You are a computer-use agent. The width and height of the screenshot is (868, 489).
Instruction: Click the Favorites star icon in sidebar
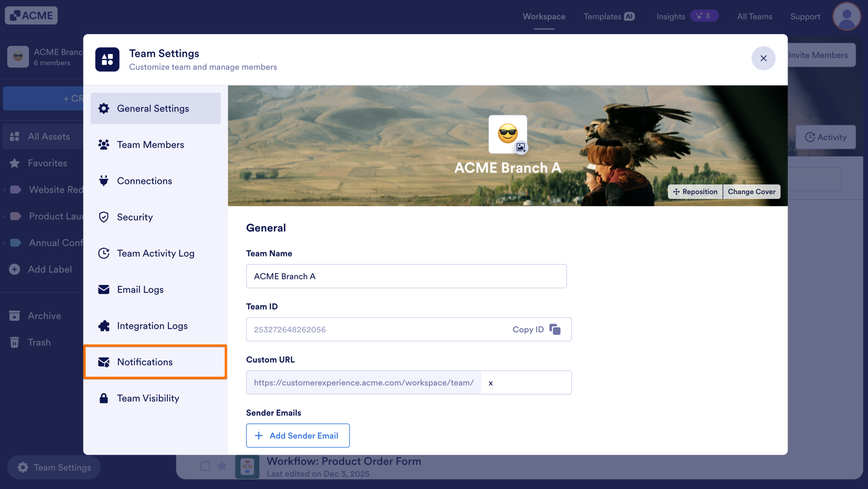click(15, 163)
